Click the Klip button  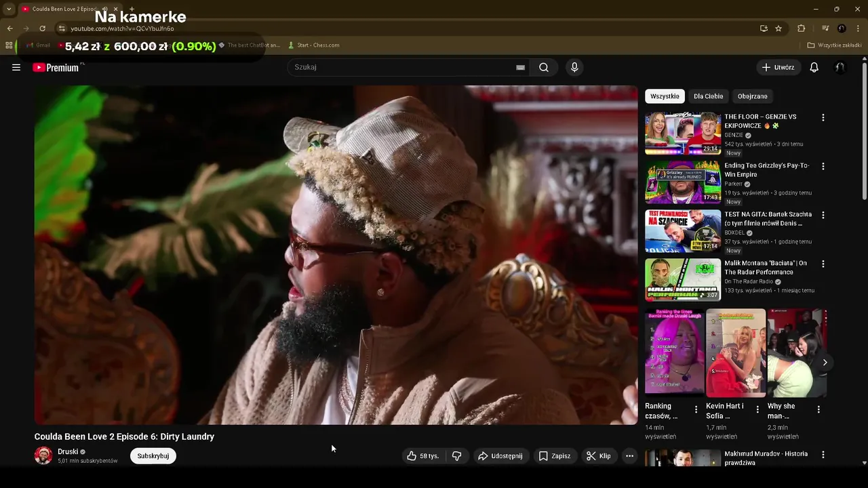(599, 456)
